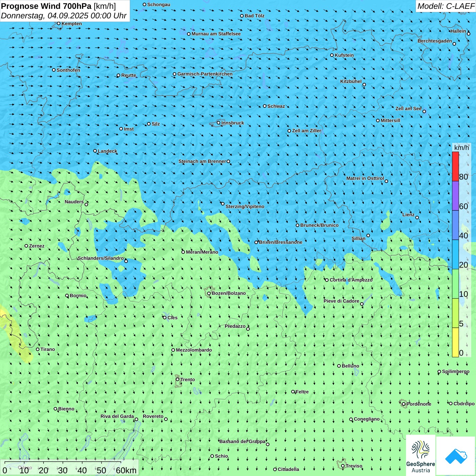Click the 'Matrei in Osttirol' label
This screenshot has width=476, height=476.
pos(365,178)
